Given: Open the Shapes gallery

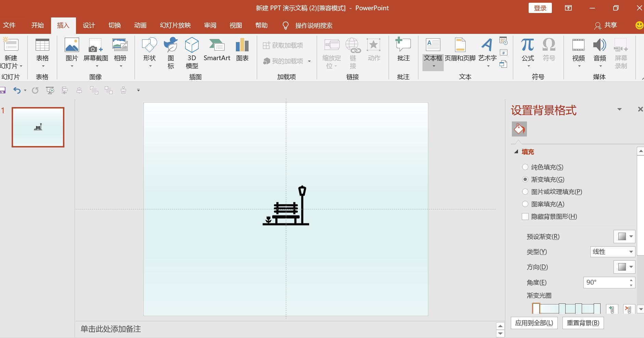Looking at the screenshot, I should [x=149, y=51].
